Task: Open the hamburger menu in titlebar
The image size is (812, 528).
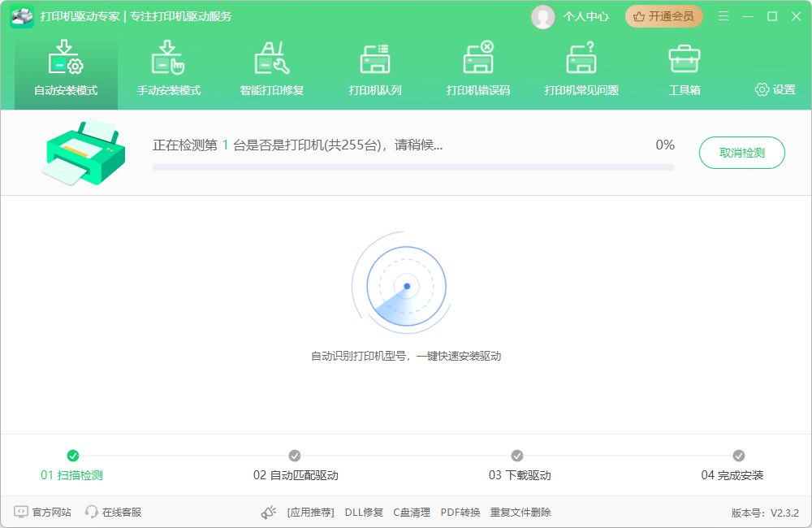Action: [x=723, y=15]
